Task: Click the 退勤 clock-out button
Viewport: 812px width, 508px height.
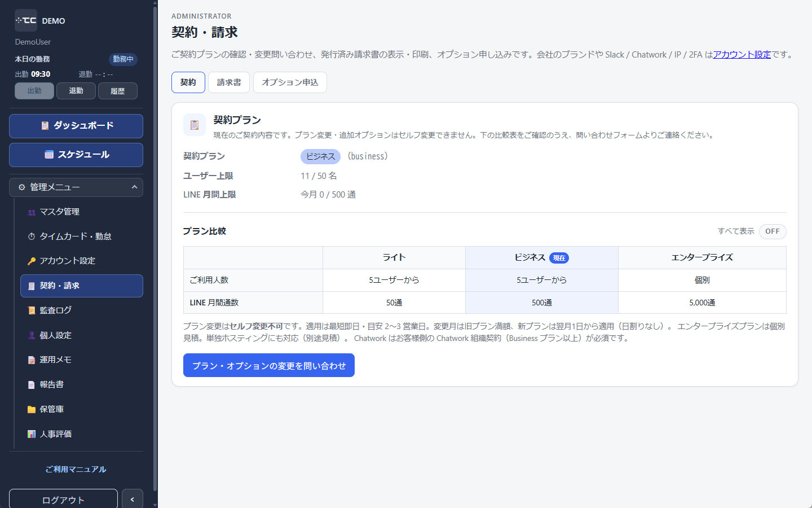Action: click(x=76, y=91)
